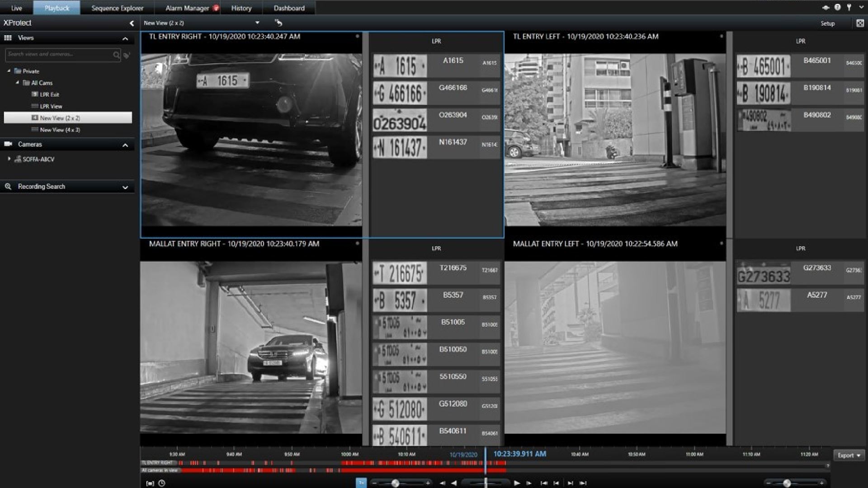Image resolution: width=868 pixels, height=488 pixels.
Task: Open the Export dropdown button
Action: point(849,455)
